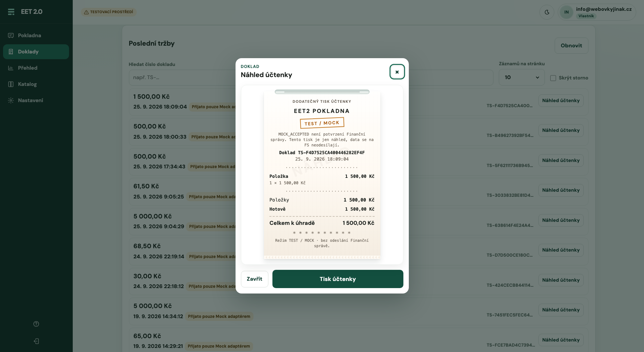Click the EET 2.0 logo text
The height and width of the screenshot is (352, 644).
[32, 12]
